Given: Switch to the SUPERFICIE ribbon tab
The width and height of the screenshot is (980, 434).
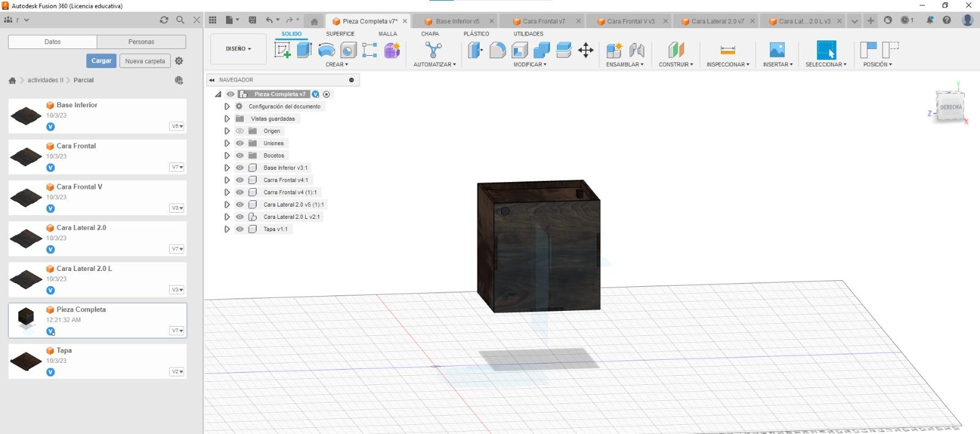Looking at the screenshot, I should click(x=340, y=34).
